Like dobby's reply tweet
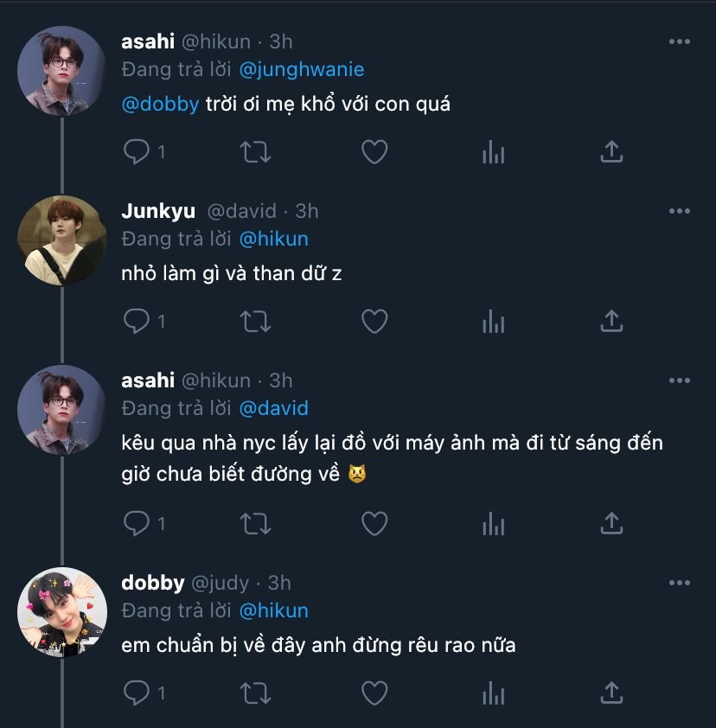 (x=374, y=693)
